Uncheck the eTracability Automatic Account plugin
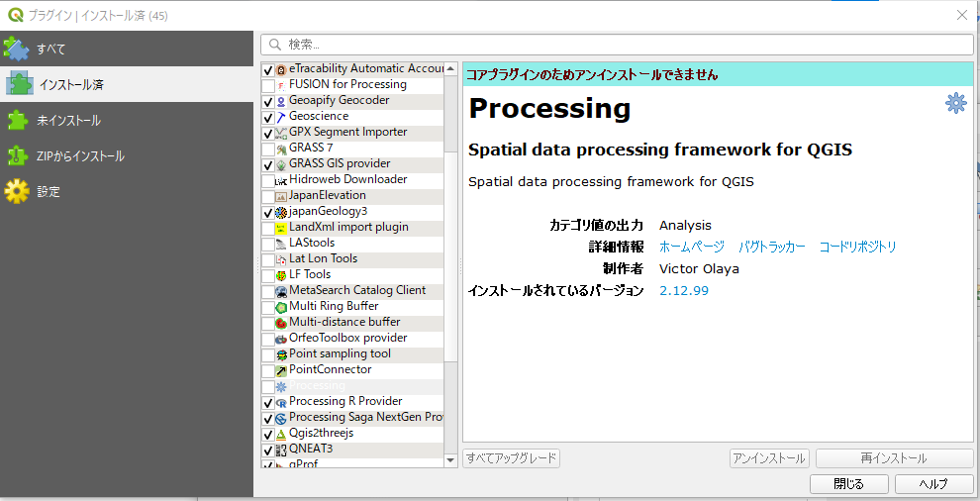The height and width of the screenshot is (501, 980). 268,70
